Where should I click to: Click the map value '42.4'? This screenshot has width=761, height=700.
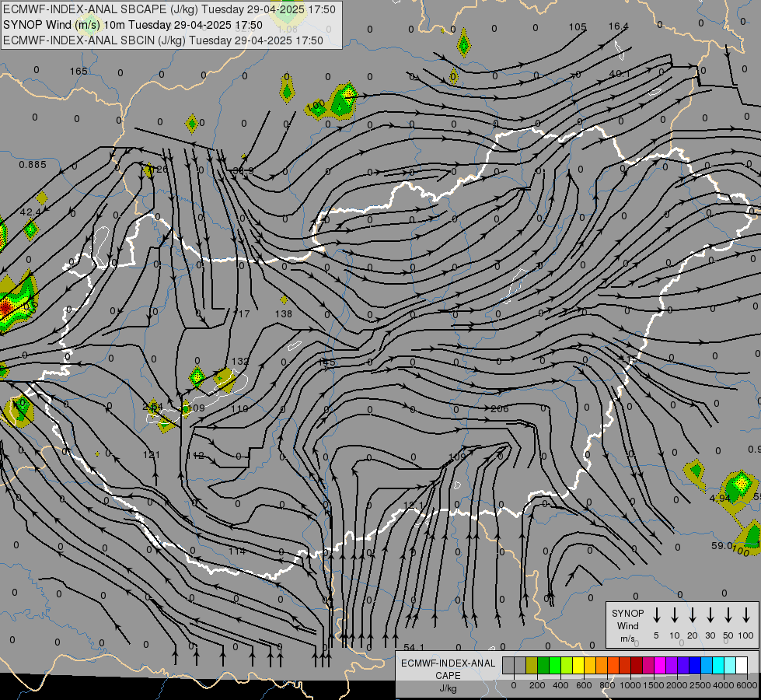click(x=30, y=212)
